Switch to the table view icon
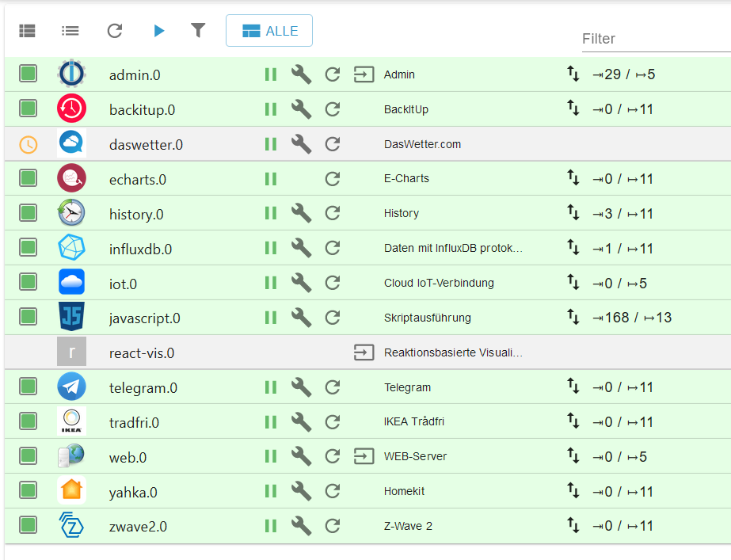Screen dimensions: 731x560 tap(28, 31)
